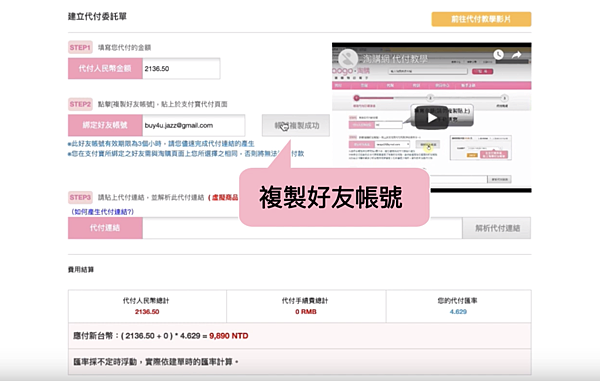Click the STEP3 label badge
This screenshot has width=600, height=381.
tap(80, 197)
